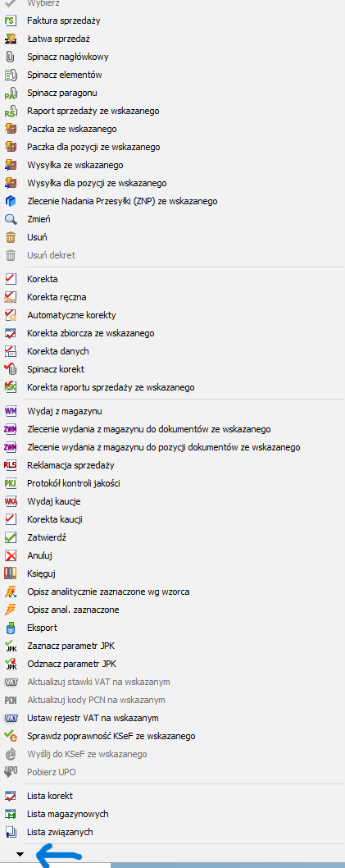The width and height of the screenshot is (345, 868).
Task: Expand hidden menu items with bottom arrow
Action: [20, 855]
